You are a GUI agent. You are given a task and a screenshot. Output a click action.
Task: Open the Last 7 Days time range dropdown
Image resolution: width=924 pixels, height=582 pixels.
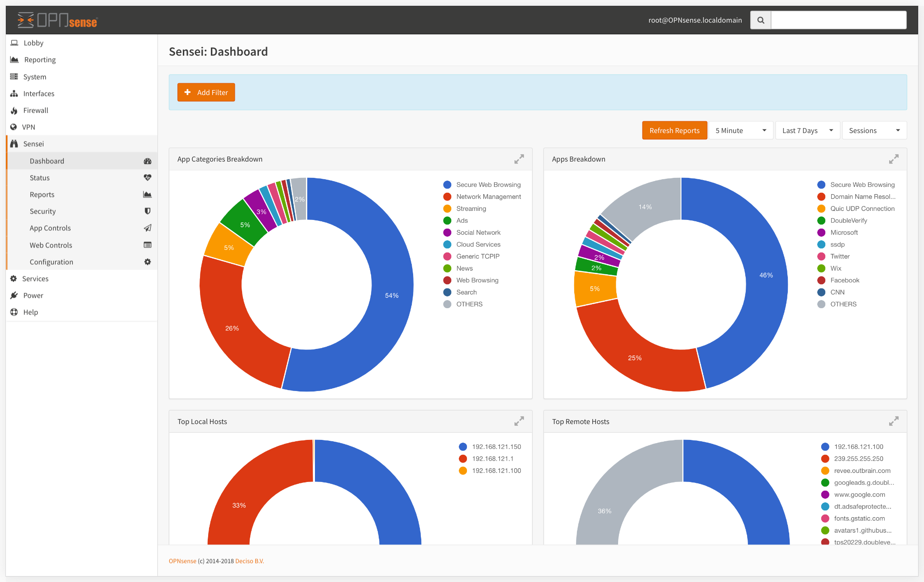[x=808, y=130]
